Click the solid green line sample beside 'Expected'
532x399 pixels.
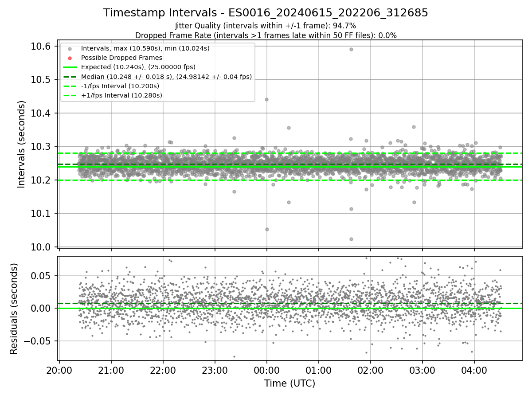tap(70, 67)
